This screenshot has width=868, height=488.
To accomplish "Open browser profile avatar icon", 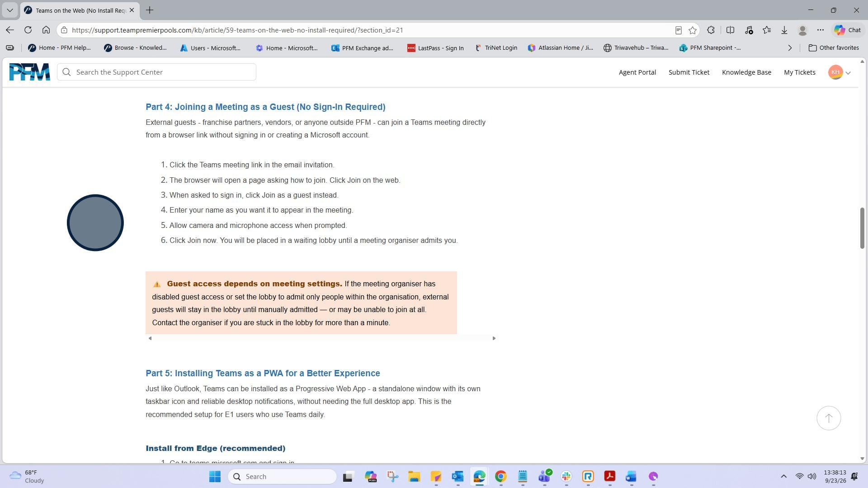I will [803, 30].
